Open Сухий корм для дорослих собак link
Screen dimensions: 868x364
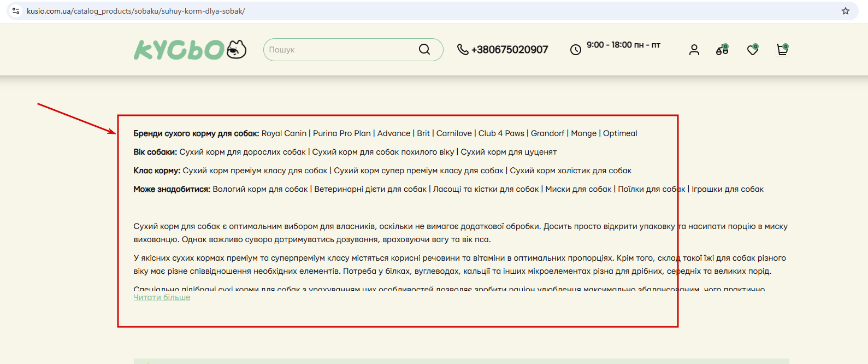pyautogui.click(x=243, y=152)
